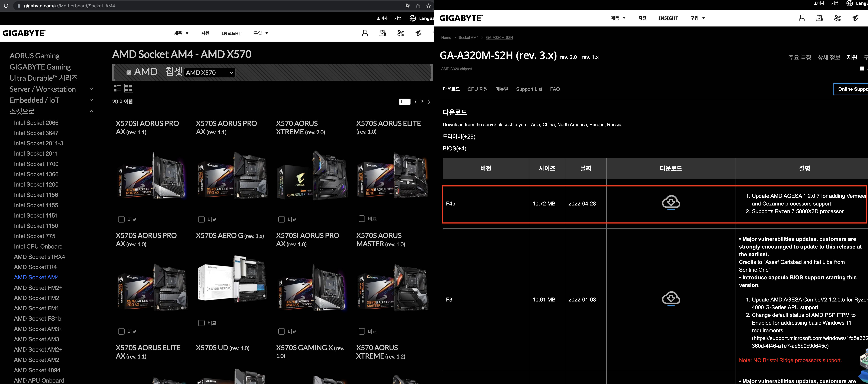868x384 pixels.
Task: Download BIOS version F4b cloud icon
Action: click(671, 203)
